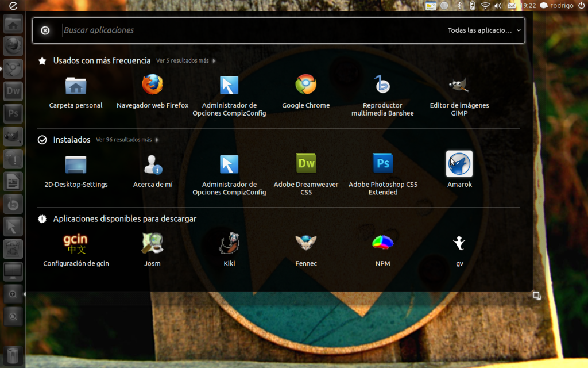This screenshot has width=588, height=368.
Task: Click the Ubuntu logo dash button
Action: (x=13, y=6)
